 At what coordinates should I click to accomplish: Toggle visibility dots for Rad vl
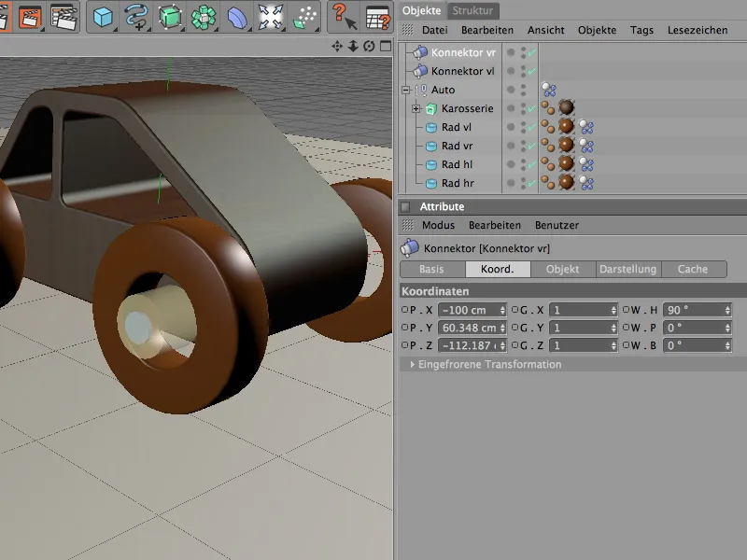pyautogui.click(x=523, y=127)
